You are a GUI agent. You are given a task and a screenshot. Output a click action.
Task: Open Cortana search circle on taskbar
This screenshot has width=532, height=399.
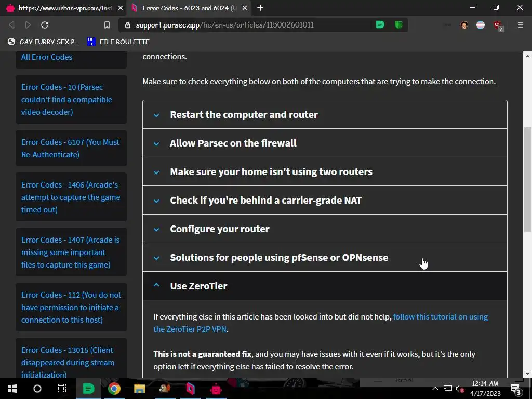37,389
